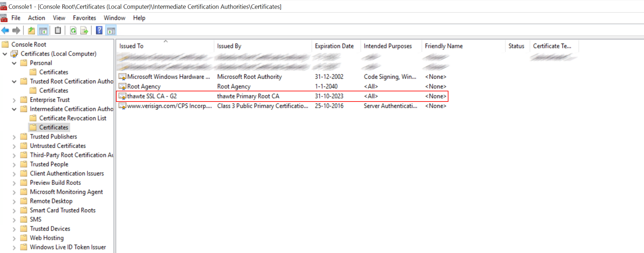Expand the Trusted People node

click(x=14, y=165)
